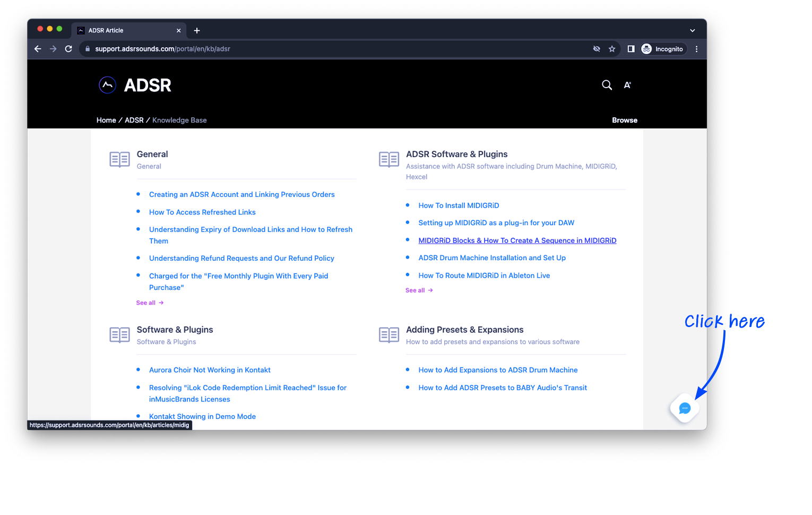Open Aurora Choir Not Working in Kontakt
Image resolution: width=812 pixels, height=515 pixels.
pyautogui.click(x=210, y=370)
